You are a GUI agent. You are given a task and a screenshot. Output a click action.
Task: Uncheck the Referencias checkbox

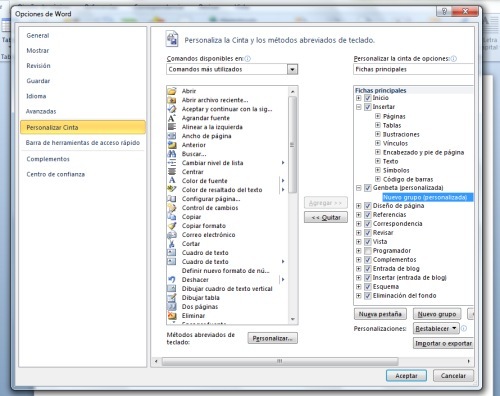(368, 215)
